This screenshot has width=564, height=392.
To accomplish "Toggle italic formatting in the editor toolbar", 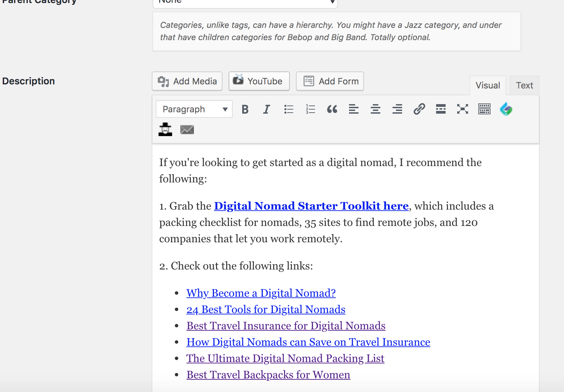I will (x=267, y=109).
